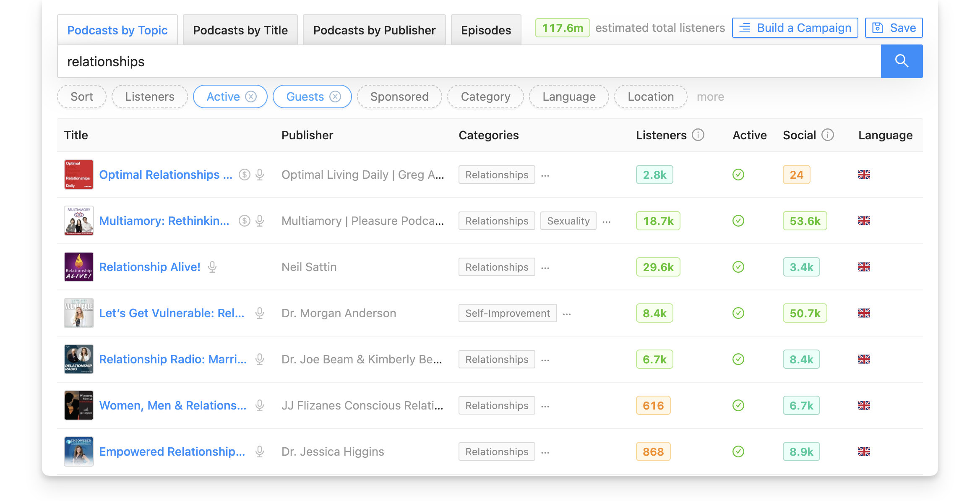Click the microphone icon beside Empowered Relationship
Screen dimensions: 980x501
click(260, 452)
